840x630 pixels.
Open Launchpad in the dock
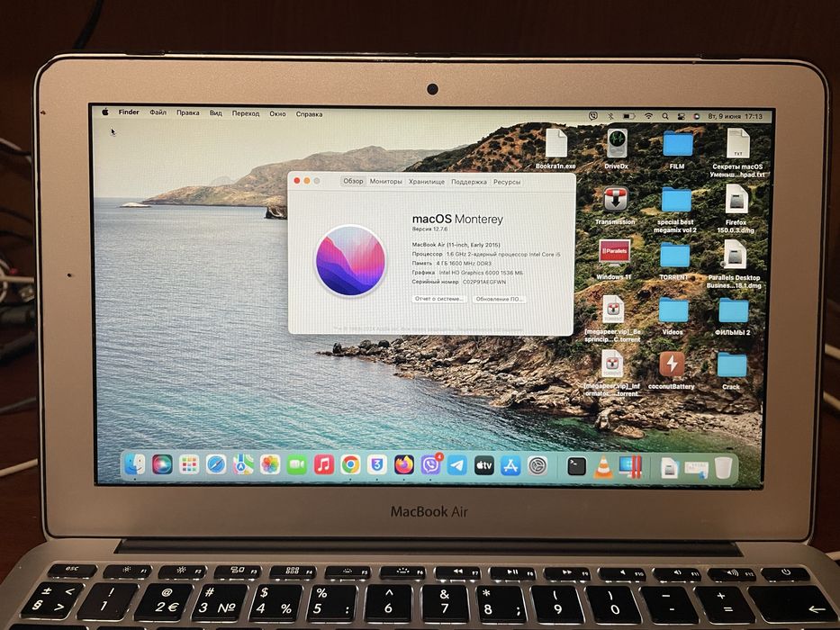pos(189,464)
